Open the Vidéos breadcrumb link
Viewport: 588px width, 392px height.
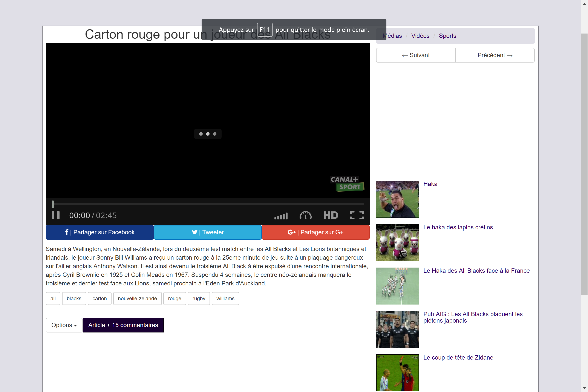coord(420,36)
